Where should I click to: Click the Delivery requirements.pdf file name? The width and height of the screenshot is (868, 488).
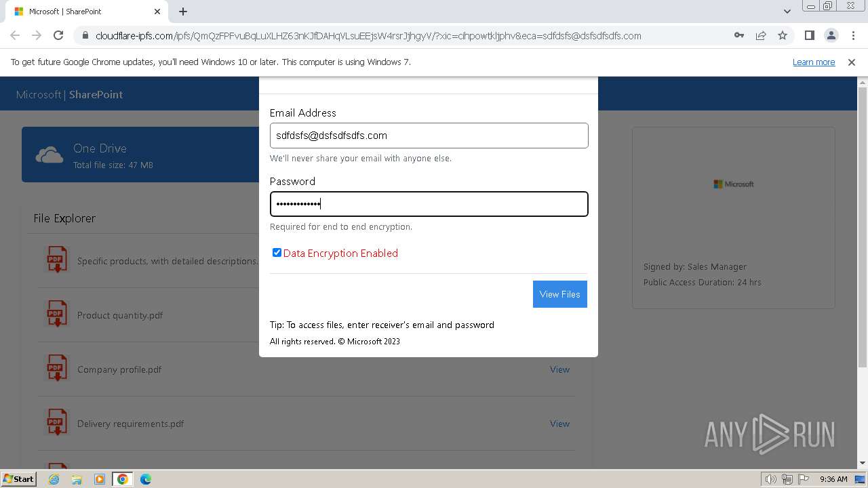tap(131, 424)
